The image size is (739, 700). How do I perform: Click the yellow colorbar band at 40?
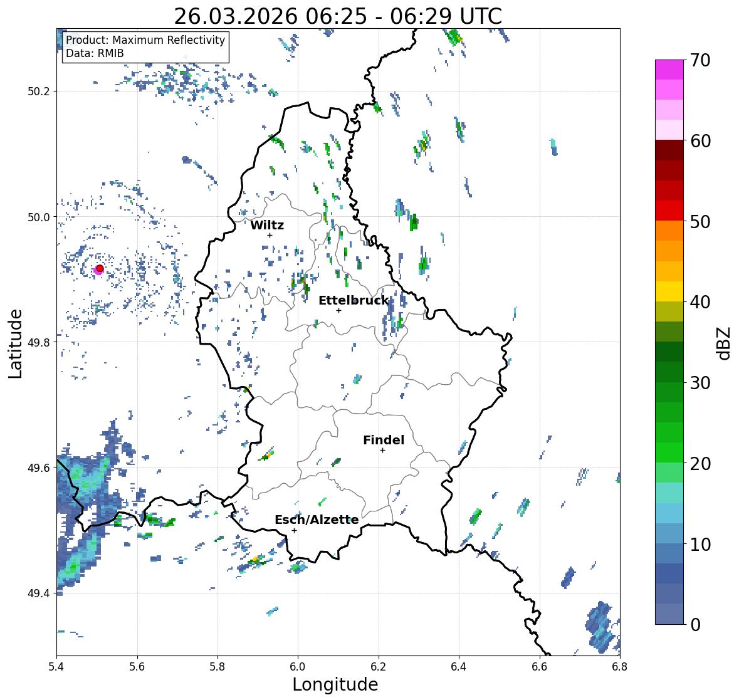point(669,291)
